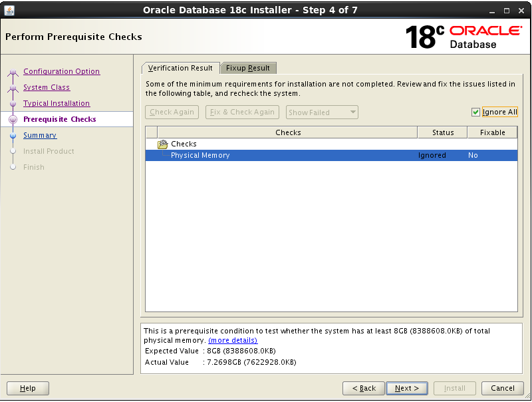Click the Expected Value 8GB text
Image resolution: width=532 pixels, height=402 pixels.
(x=241, y=351)
